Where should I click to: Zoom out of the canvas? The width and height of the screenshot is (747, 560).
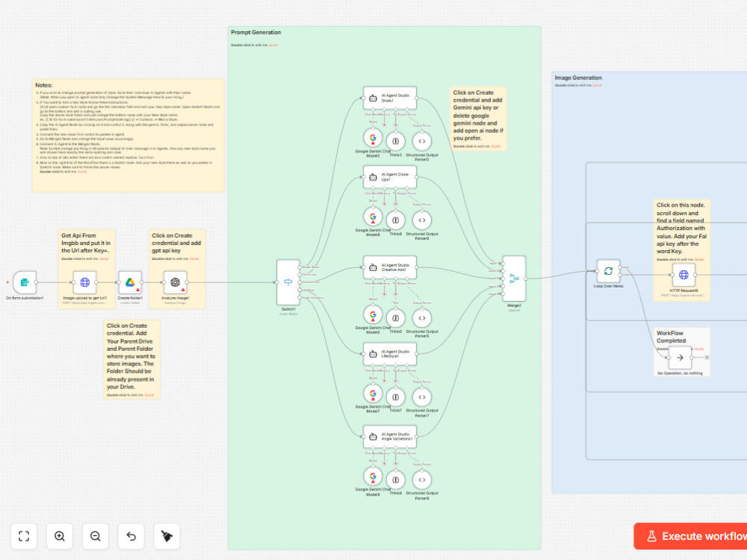tap(96, 536)
